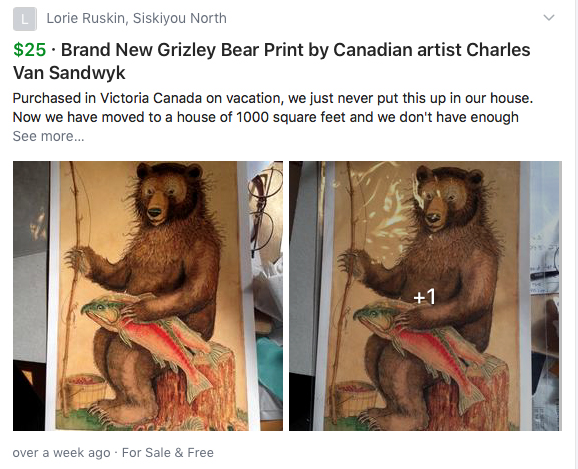
Task: Click the "Purchased in Victoria Canada" description line
Action: click(273, 98)
